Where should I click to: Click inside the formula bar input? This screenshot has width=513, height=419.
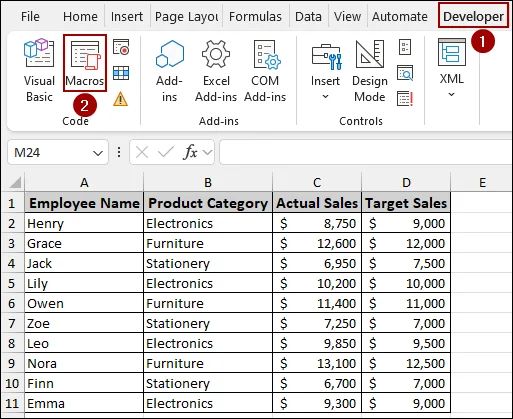[365, 152]
